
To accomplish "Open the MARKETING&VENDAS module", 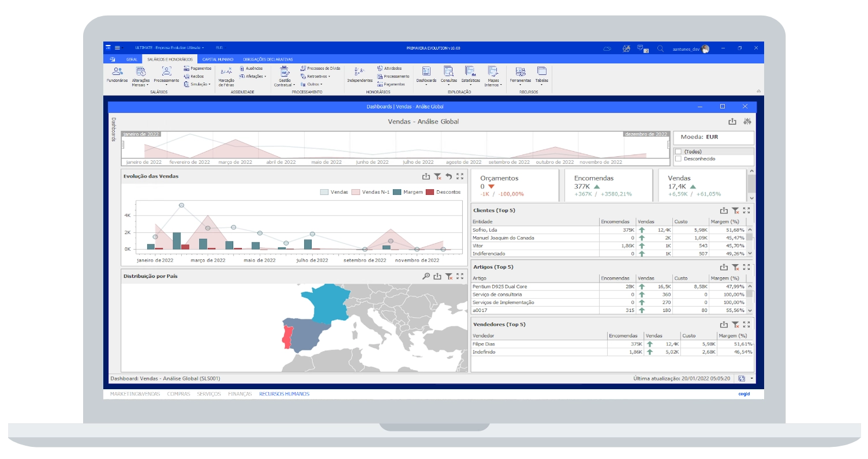I will 135,394.
